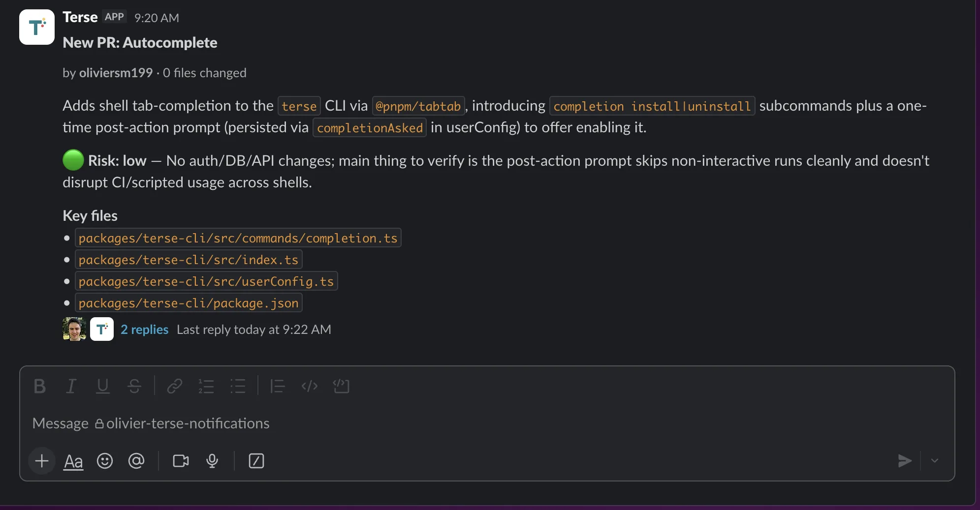This screenshot has height=510, width=980.
Task: Click the oliviersm199 author name
Action: 116,73
